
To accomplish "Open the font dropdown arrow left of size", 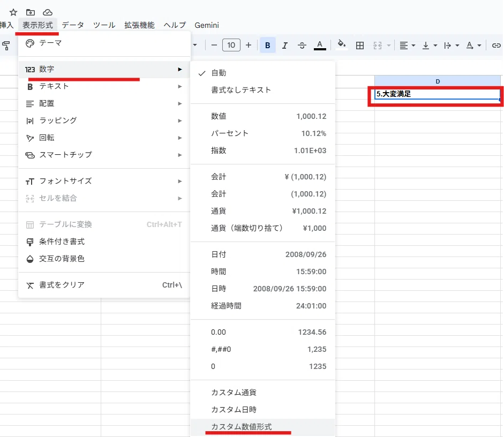I will coord(195,45).
